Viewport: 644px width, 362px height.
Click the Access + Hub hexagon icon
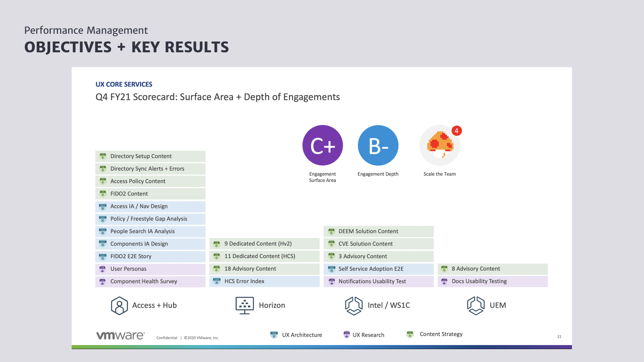119,306
